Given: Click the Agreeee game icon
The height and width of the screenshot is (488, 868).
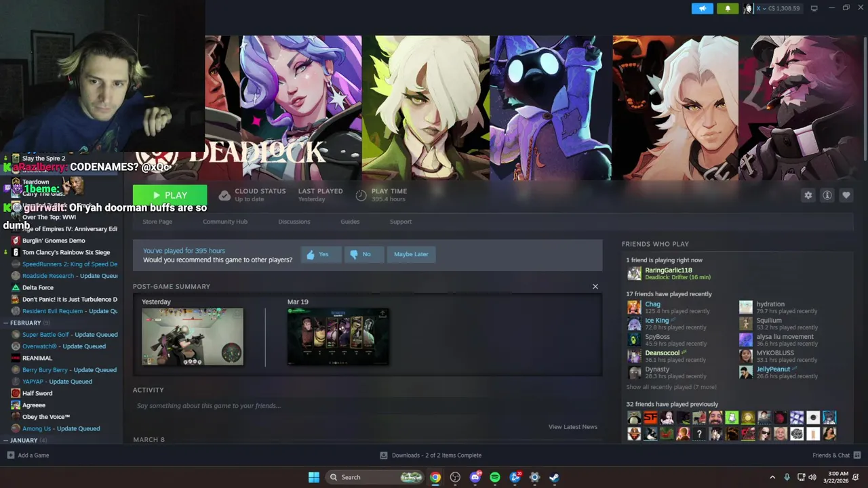Looking at the screenshot, I should 16,405.
